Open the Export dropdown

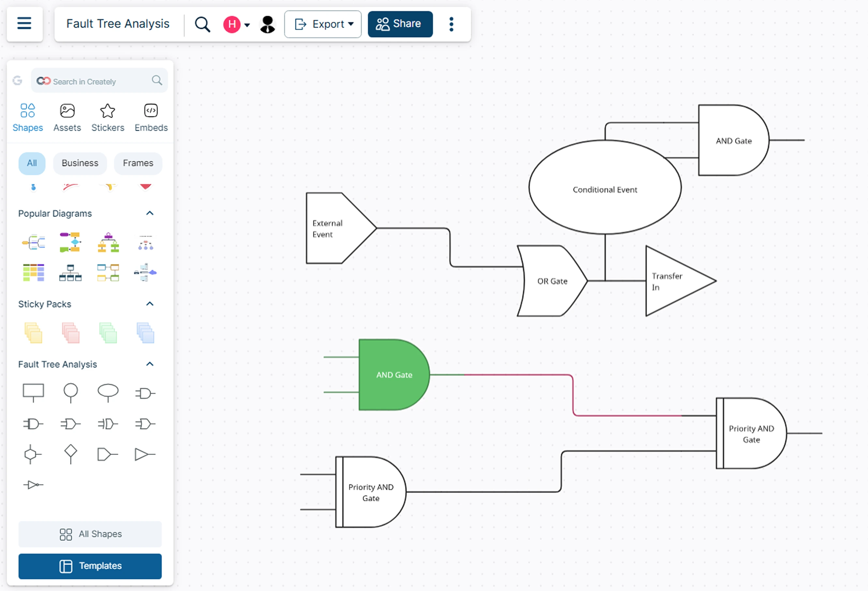(323, 24)
